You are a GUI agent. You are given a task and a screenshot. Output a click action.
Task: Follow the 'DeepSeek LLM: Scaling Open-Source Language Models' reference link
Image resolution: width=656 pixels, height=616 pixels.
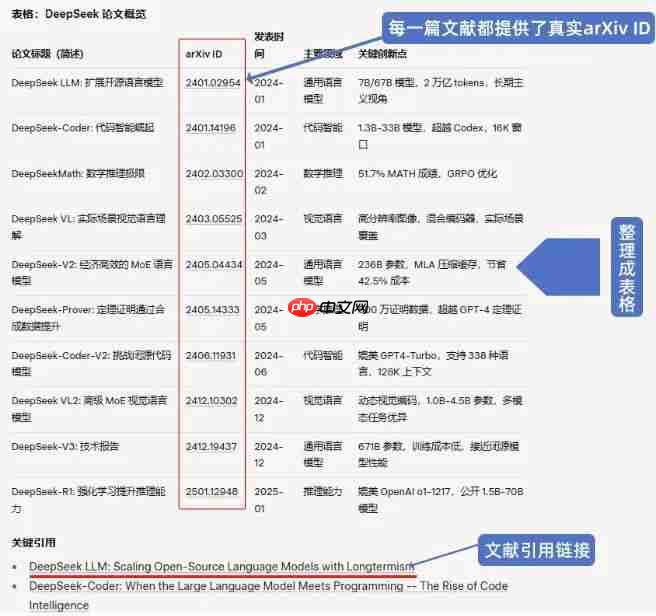222,567
